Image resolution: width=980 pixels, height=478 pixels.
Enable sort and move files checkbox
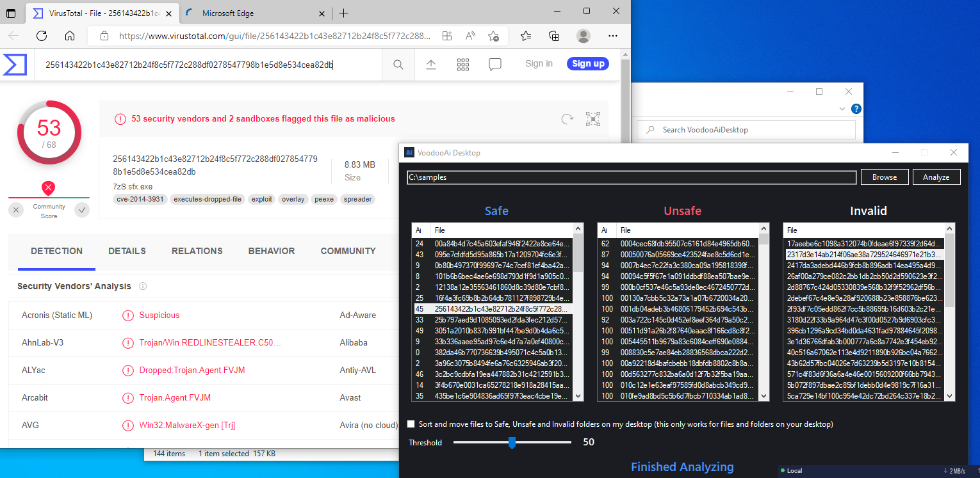(x=411, y=424)
